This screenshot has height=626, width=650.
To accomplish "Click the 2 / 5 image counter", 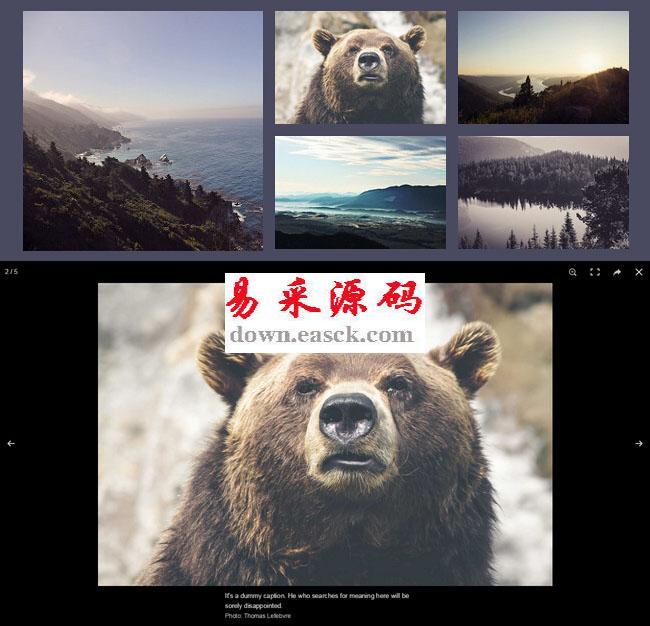I will (x=11, y=272).
